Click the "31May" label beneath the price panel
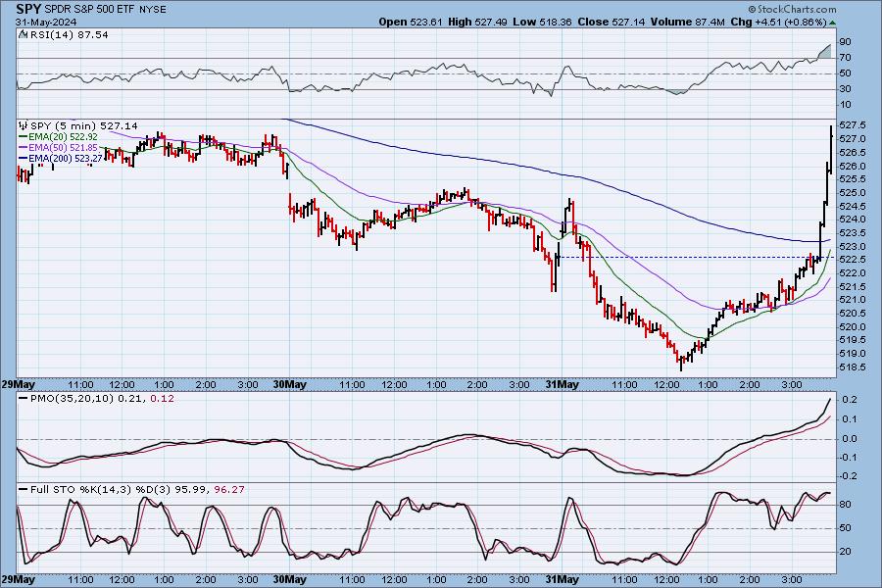Screen dimensions: 882x588 (562, 384)
